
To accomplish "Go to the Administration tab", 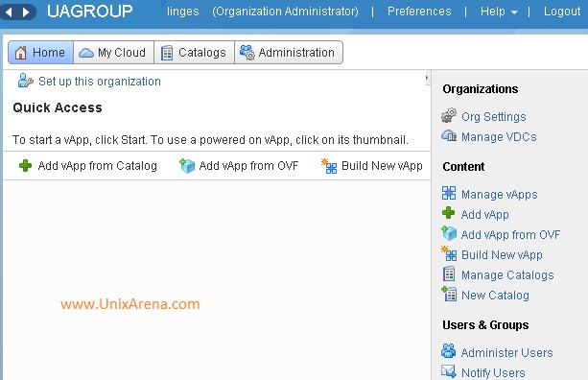I will [289, 53].
